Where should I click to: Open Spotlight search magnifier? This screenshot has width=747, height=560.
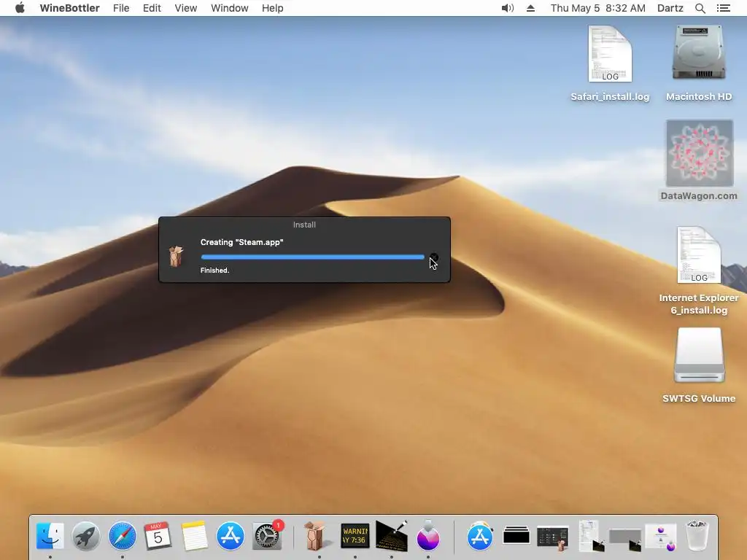click(700, 8)
